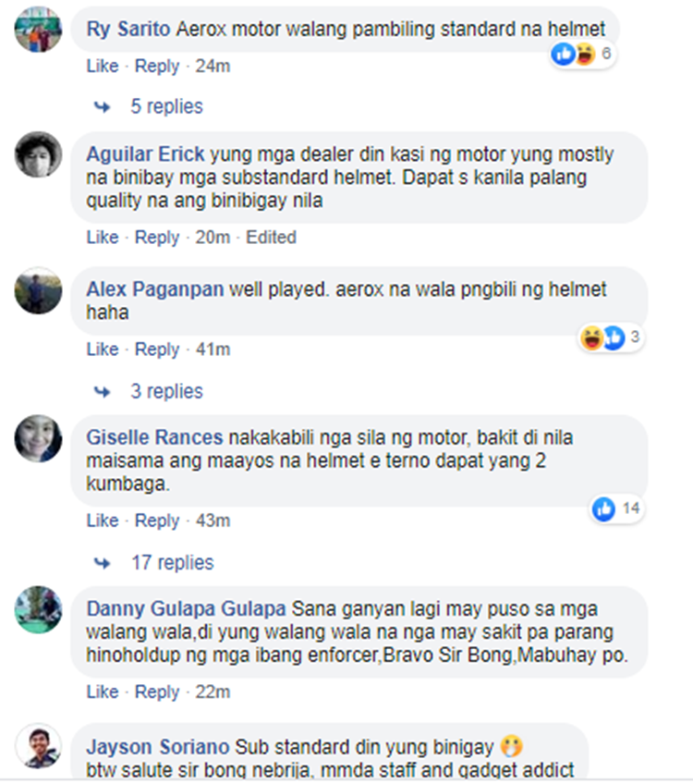Like Aguilar Erick's comment
The image size is (693, 784).
coord(103,237)
